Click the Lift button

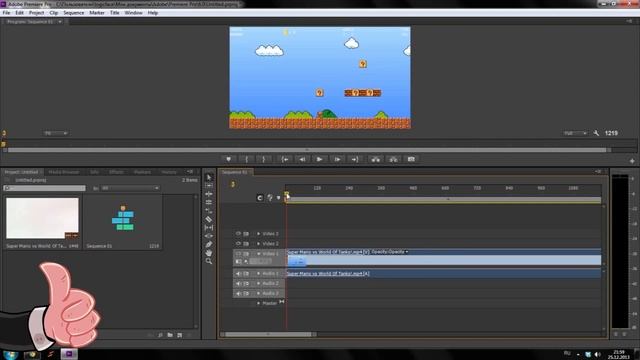pos(376,159)
